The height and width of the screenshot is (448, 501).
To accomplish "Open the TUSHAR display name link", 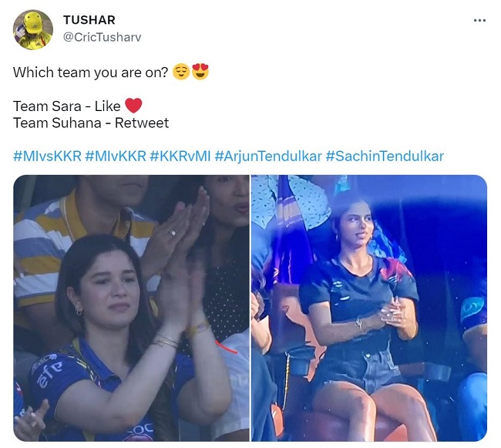I will 89,20.
